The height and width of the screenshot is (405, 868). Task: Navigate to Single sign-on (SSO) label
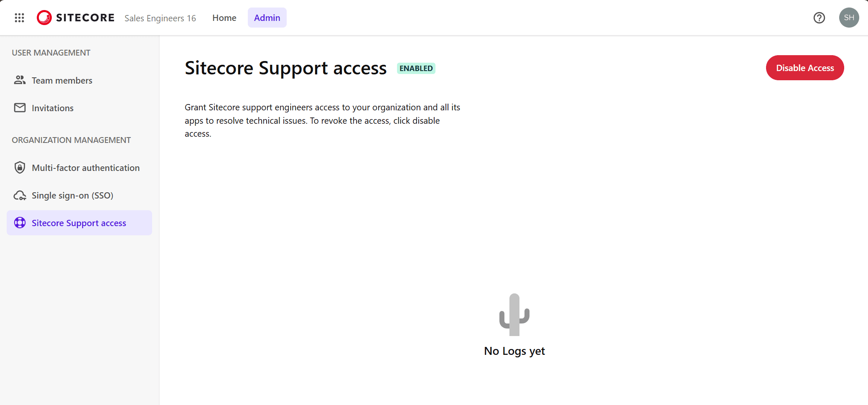click(72, 196)
